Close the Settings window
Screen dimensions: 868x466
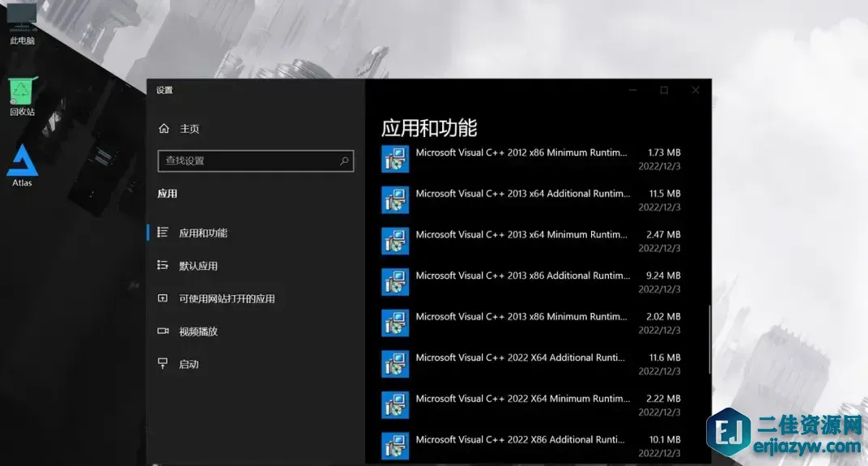696,90
